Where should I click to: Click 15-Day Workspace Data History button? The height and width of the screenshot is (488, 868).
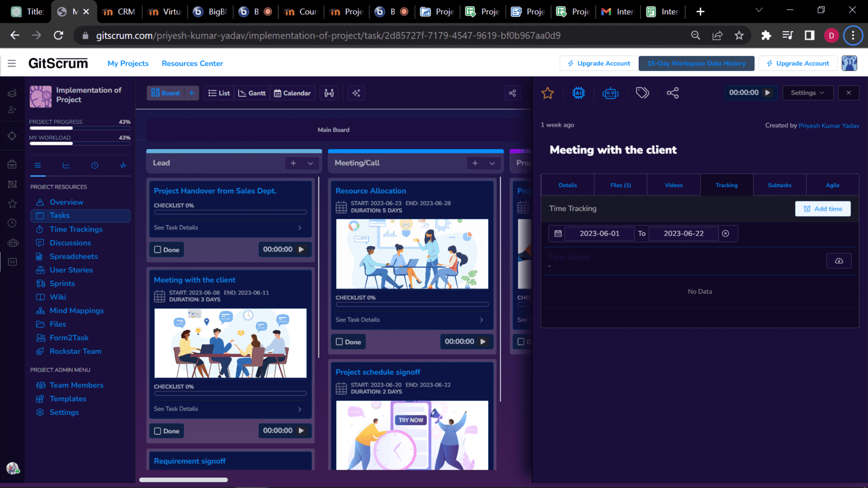[697, 63]
